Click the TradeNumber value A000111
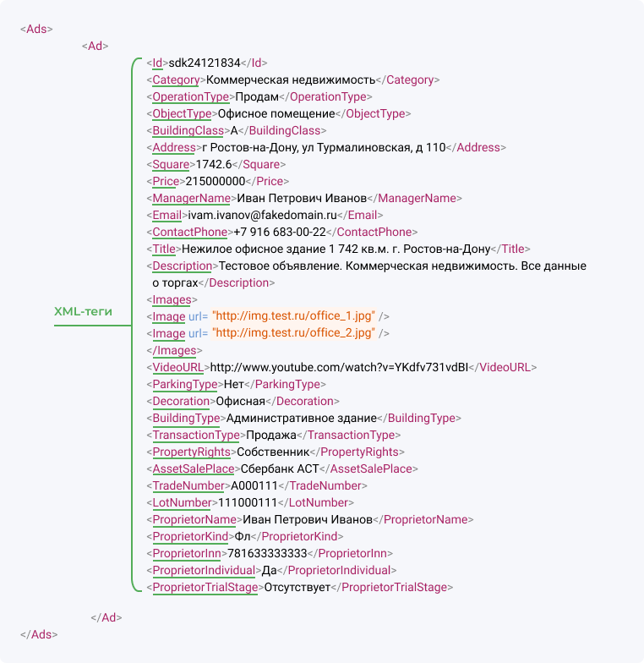This screenshot has width=644, height=663. pyautogui.click(x=254, y=485)
